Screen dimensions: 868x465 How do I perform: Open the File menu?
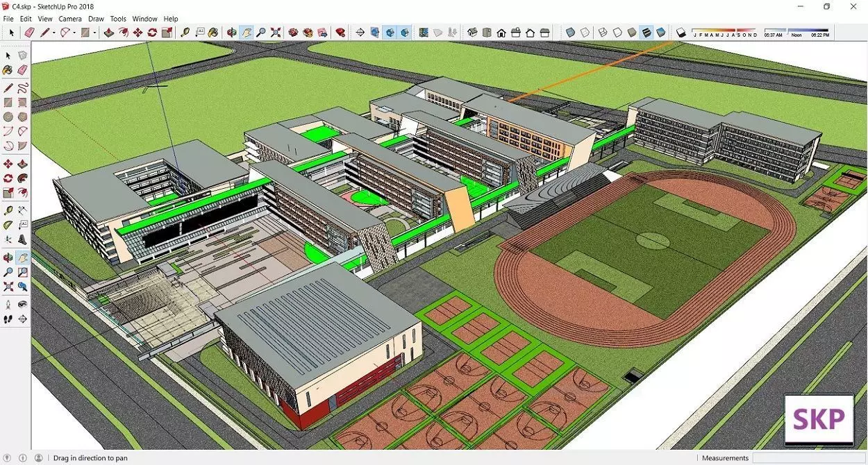coord(8,19)
